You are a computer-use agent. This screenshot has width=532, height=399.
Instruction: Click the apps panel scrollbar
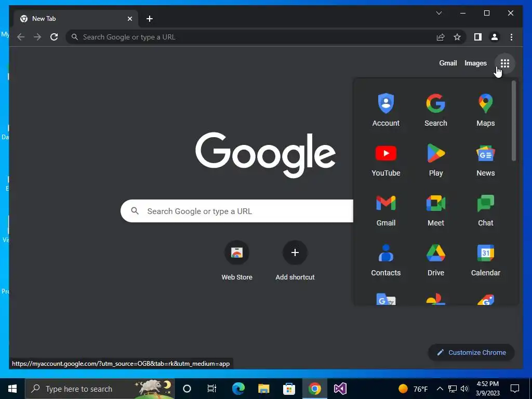514,121
